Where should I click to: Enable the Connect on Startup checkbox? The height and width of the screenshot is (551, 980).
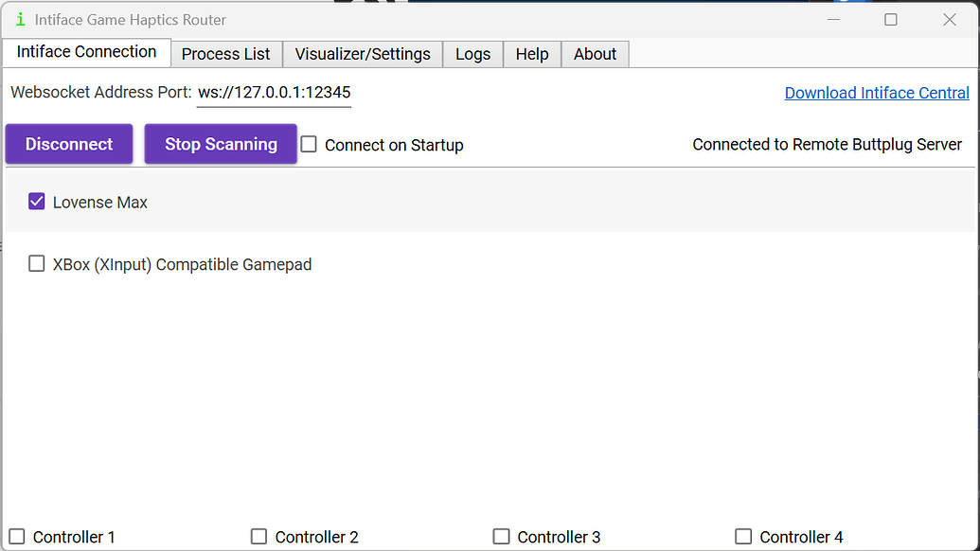(309, 145)
